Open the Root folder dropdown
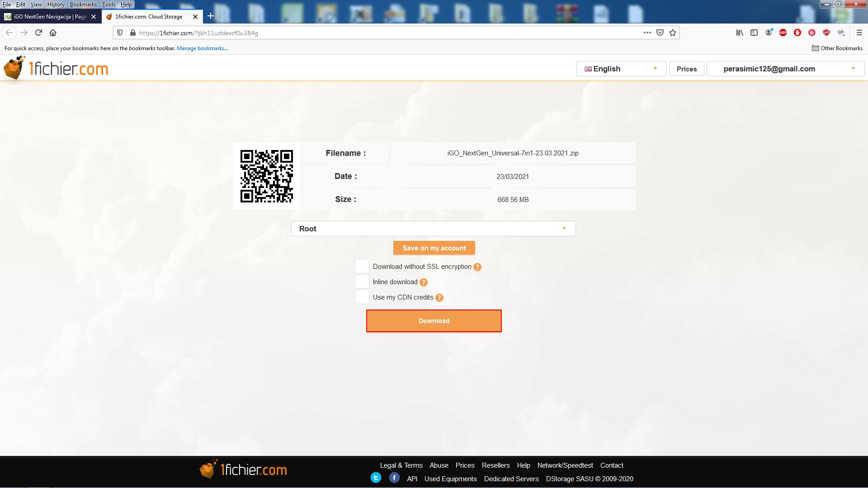Screen dimensions: 868x488 click(433, 229)
